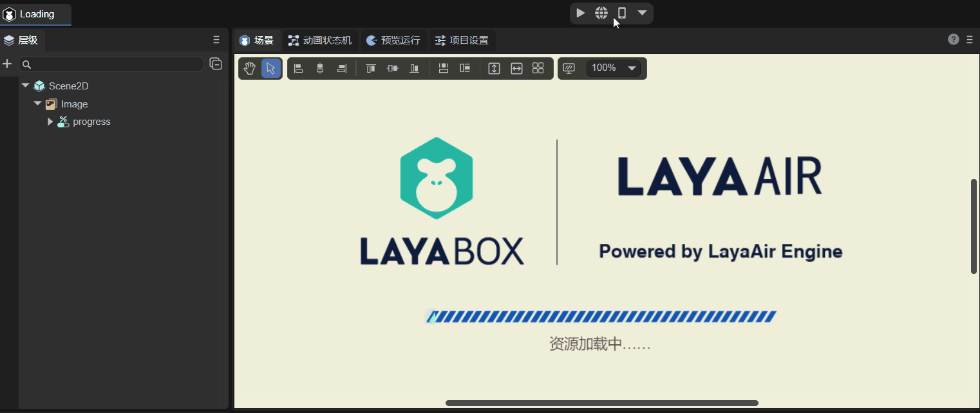Click the align top edges icon
The width and height of the screenshot is (980, 413).
(x=371, y=68)
